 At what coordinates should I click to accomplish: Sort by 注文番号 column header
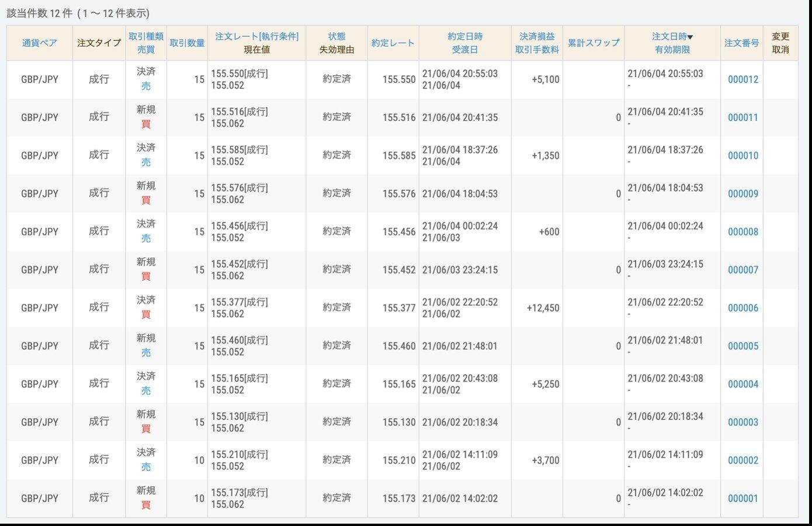(741, 43)
